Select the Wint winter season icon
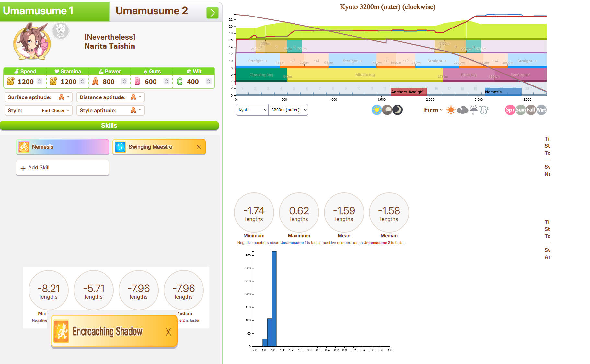This screenshot has width=590, height=364. click(x=541, y=110)
